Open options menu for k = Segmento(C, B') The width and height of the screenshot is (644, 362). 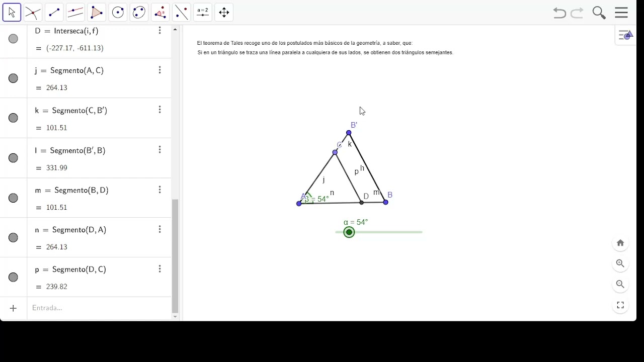(160, 110)
